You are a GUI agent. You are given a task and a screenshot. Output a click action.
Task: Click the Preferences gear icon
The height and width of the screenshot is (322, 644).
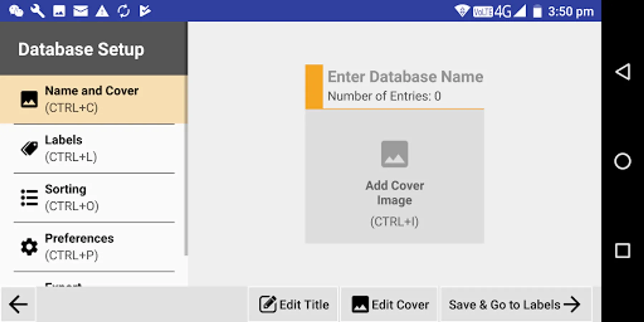29,247
